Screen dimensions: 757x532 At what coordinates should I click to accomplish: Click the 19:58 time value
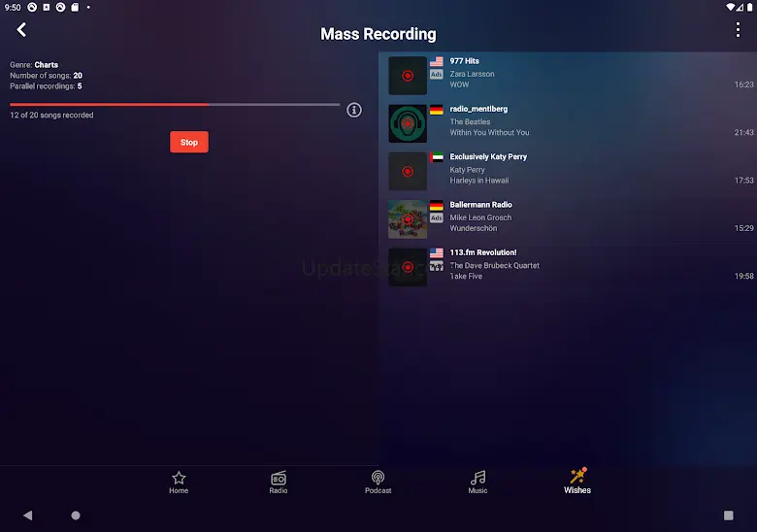(x=743, y=276)
